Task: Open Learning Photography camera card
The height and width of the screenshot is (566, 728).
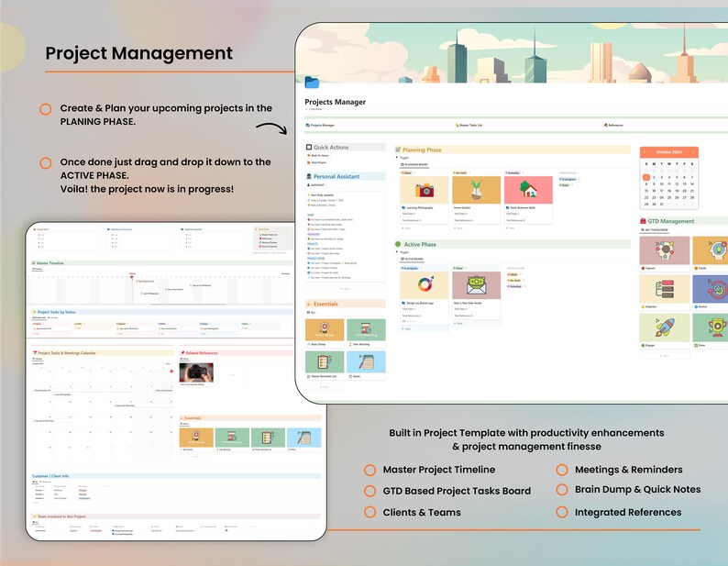Action: pyautogui.click(x=425, y=200)
